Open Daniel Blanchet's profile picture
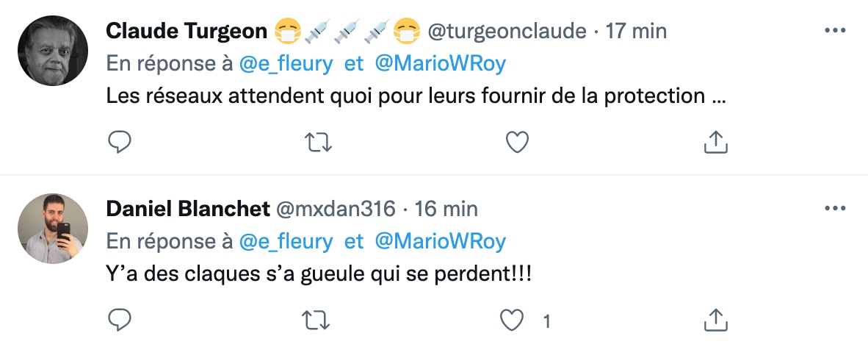The width and height of the screenshot is (868, 347). [x=53, y=228]
